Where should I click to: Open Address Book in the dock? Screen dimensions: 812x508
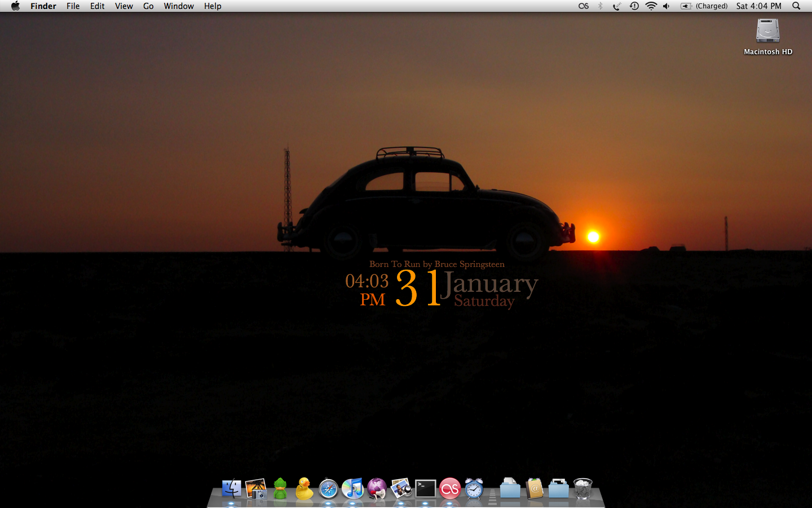(535, 489)
